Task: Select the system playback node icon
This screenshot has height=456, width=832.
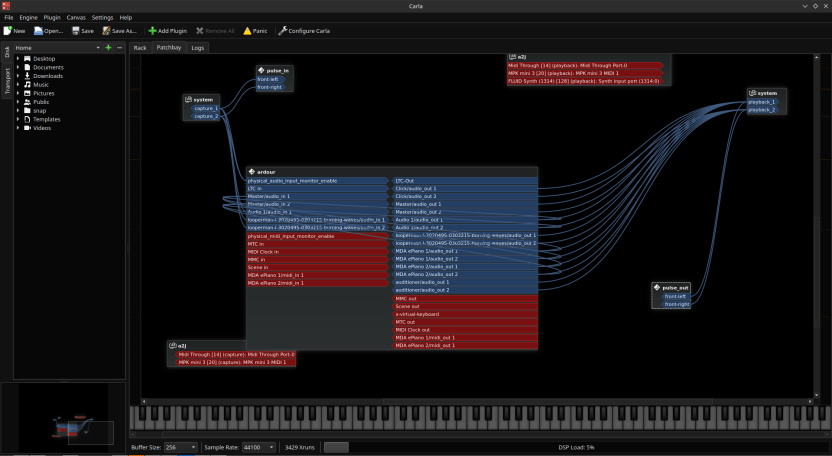Action: 752,93
